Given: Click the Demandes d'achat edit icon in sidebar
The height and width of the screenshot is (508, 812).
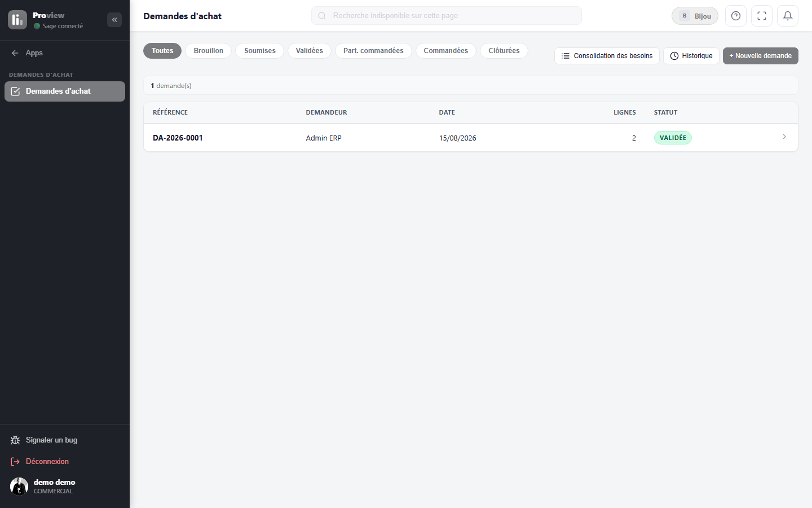Looking at the screenshot, I should (x=16, y=91).
